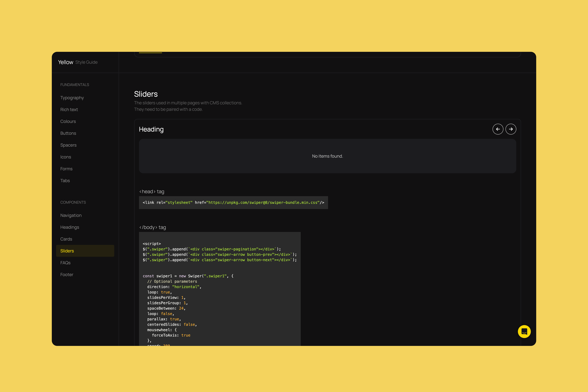
Task: Go to Footer in sidebar
Action: pyautogui.click(x=67, y=274)
